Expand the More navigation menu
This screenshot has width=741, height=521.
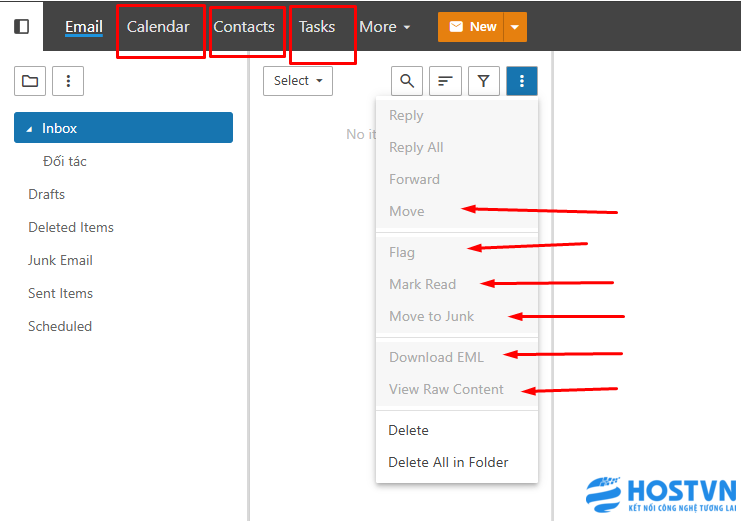(385, 27)
